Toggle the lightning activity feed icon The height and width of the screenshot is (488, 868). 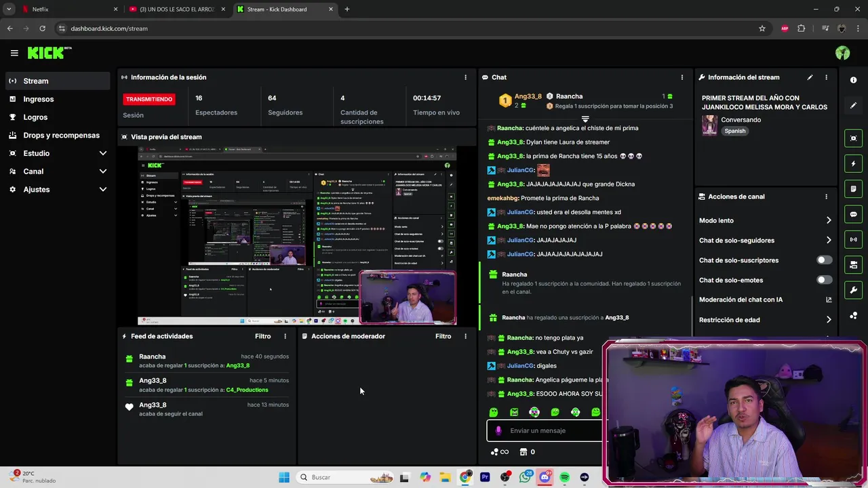pos(853,163)
